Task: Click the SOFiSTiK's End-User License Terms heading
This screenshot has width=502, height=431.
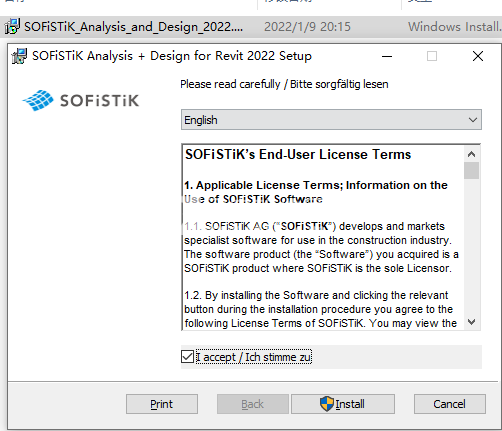Action: (298, 155)
